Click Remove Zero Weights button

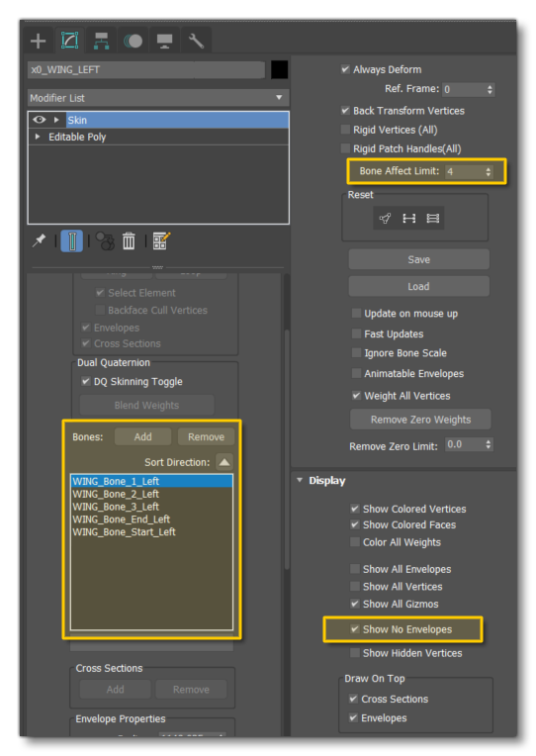[x=420, y=420]
